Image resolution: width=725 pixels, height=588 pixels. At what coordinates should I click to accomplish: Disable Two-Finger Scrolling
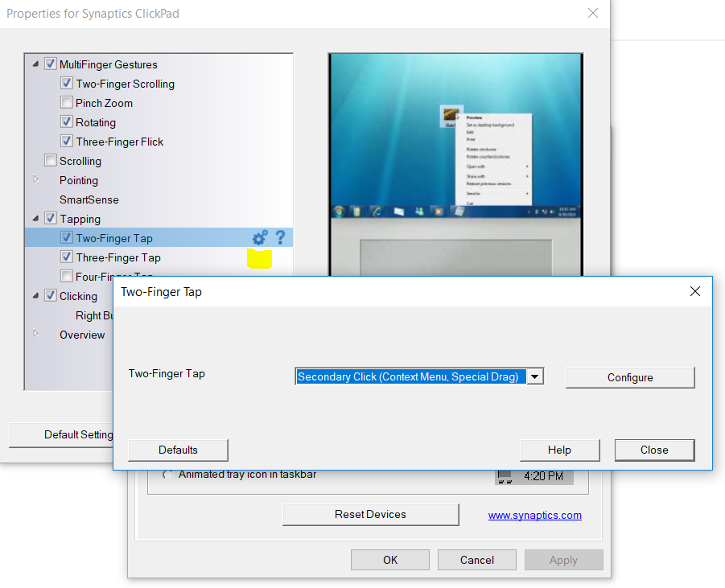tap(67, 84)
